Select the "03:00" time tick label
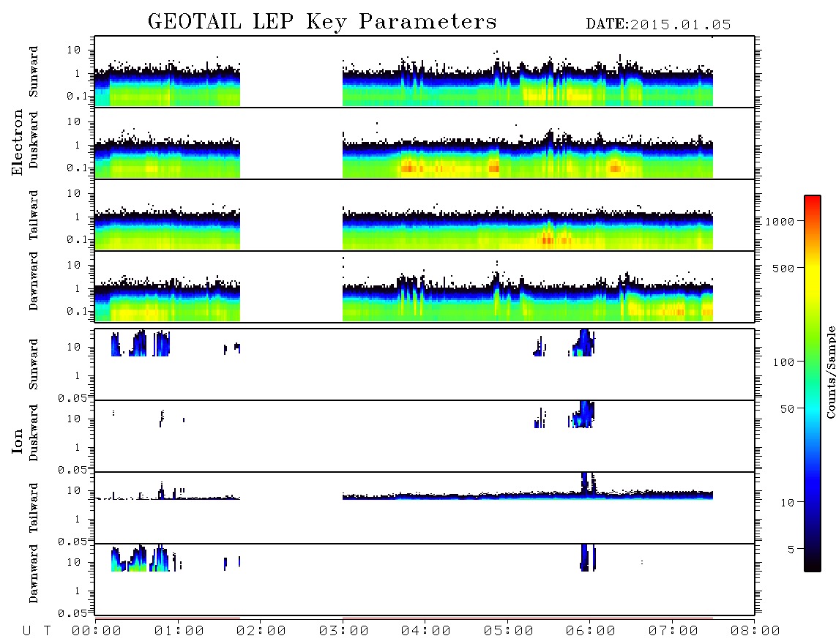The width and height of the screenshot is (836, 644). pos(344,632)
